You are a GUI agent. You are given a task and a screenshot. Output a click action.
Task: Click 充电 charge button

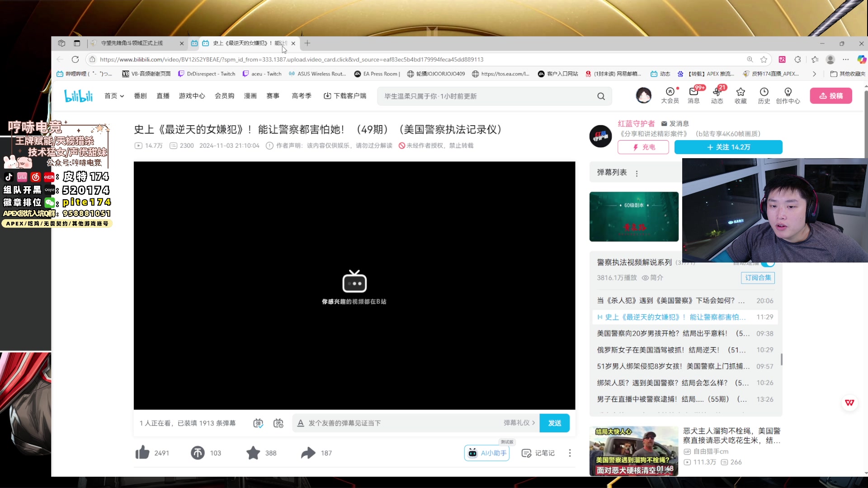[x=643, y=147]
